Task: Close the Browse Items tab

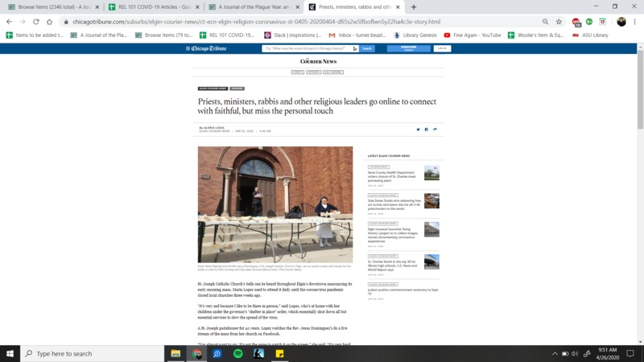Action: (x=97, y=7)
